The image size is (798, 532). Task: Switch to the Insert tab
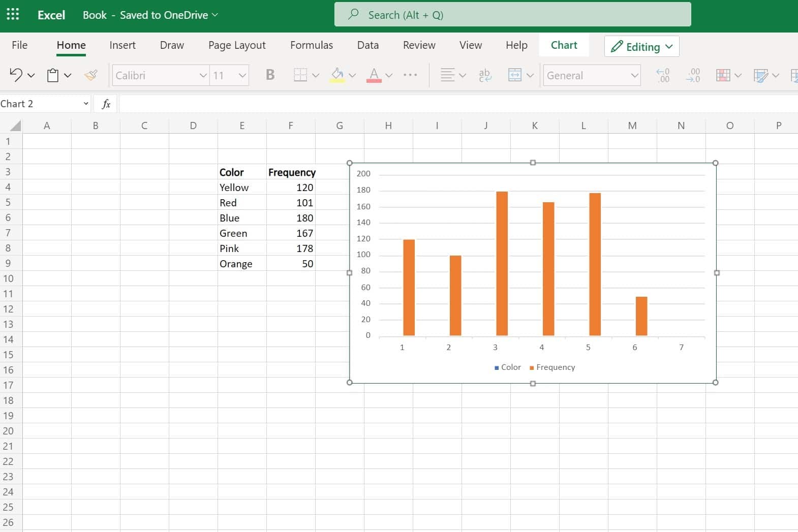(122, 45)
